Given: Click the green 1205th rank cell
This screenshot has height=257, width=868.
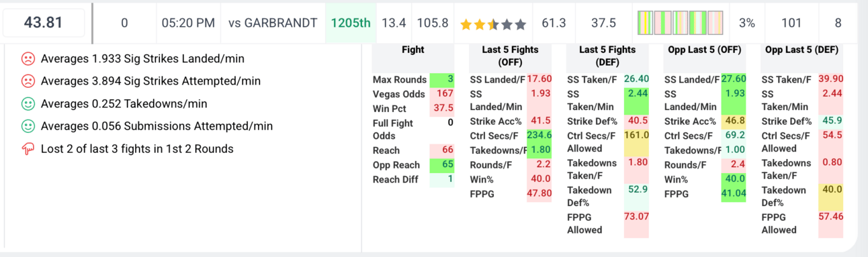Looking at the screenshot, I should [x=351, y=23].
